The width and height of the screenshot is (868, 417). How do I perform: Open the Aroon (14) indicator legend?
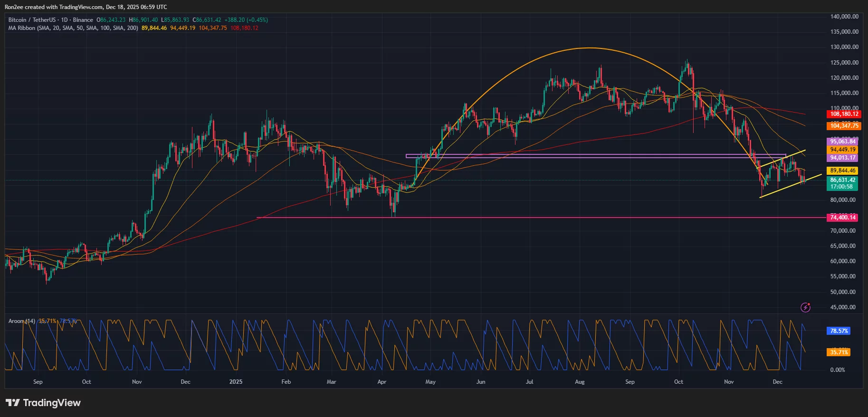tap(22, 321)
